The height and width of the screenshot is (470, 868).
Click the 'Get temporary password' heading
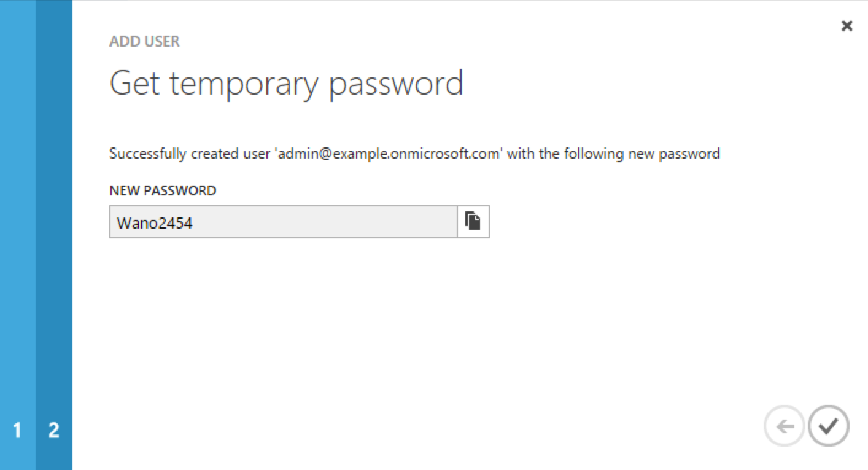point(286,84)
